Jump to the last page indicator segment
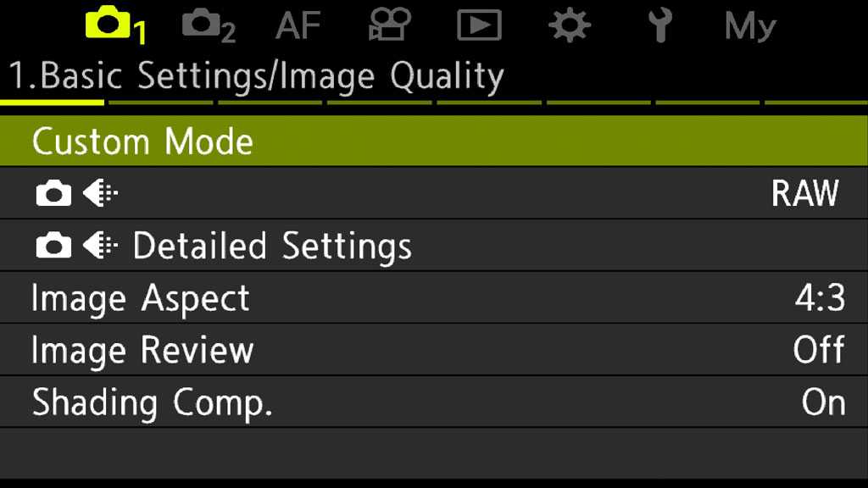Viewport: 868px width, 488px height. 815,103
